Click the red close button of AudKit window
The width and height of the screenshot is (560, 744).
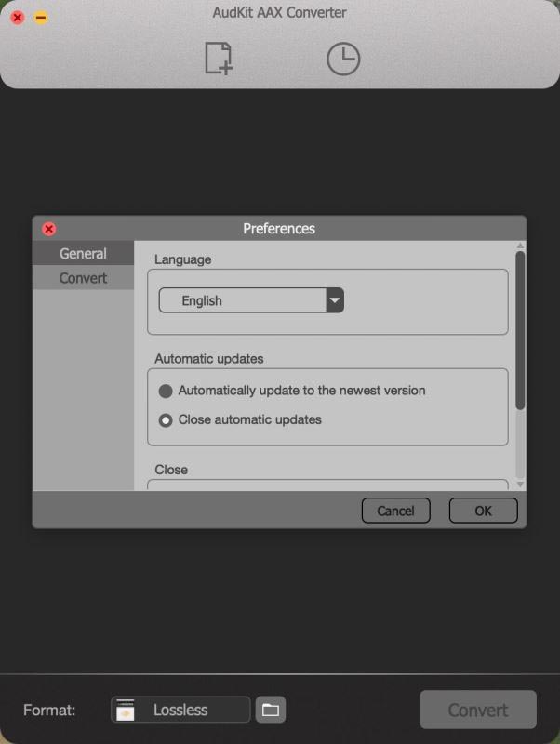(x=18, y=18)
